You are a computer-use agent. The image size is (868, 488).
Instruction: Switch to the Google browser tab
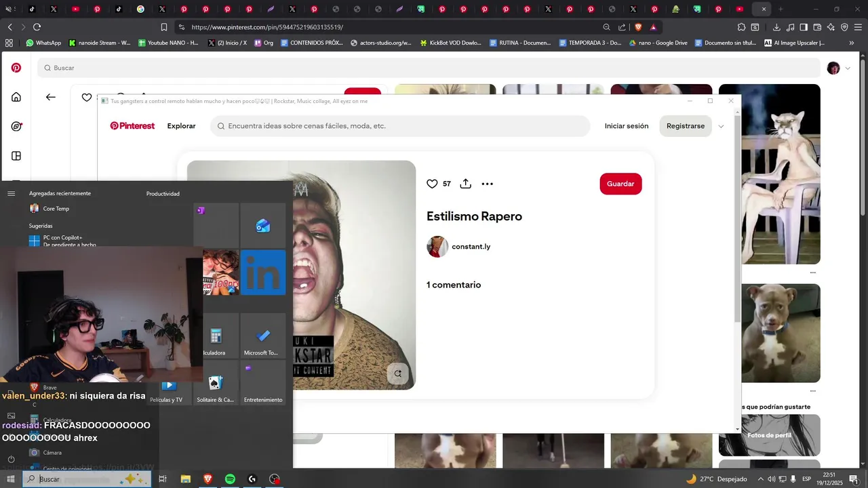[140, 9]
